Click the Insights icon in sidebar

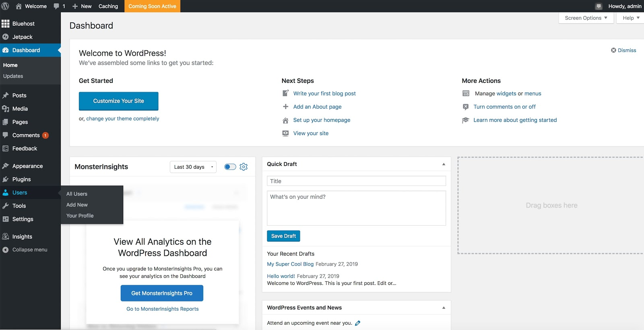click(x=5, y=237)
